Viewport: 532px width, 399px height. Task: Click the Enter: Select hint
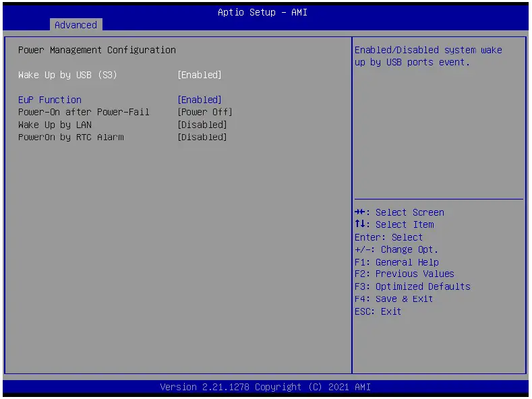click(389, 237)
